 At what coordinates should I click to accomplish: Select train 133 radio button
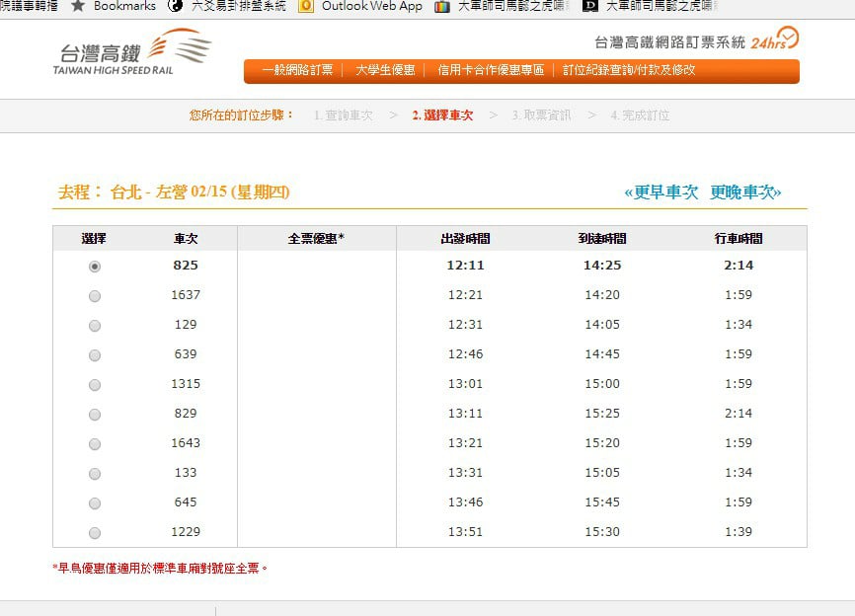95,474
